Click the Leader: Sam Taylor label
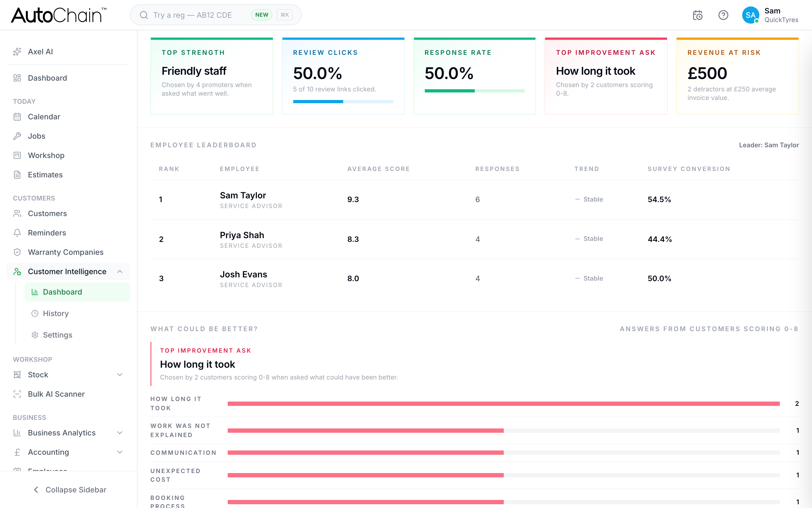Viewport: 812px width, 508px height. coord(769,145)
